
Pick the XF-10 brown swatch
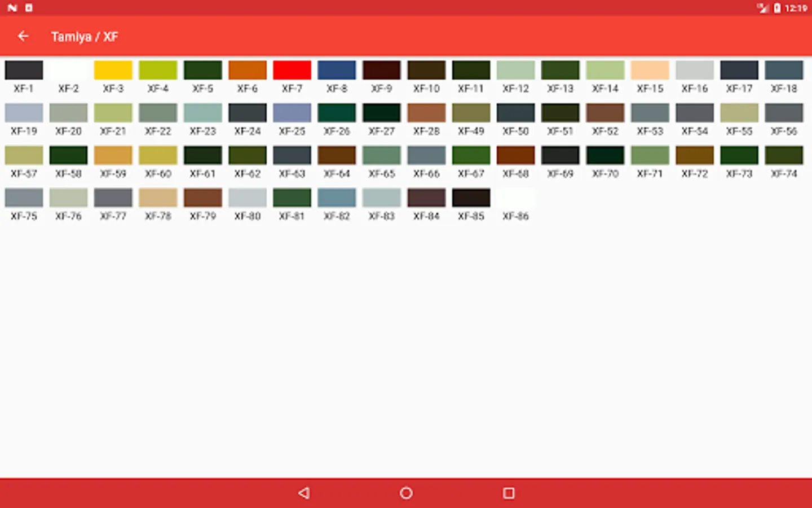(x=426, y=70)
